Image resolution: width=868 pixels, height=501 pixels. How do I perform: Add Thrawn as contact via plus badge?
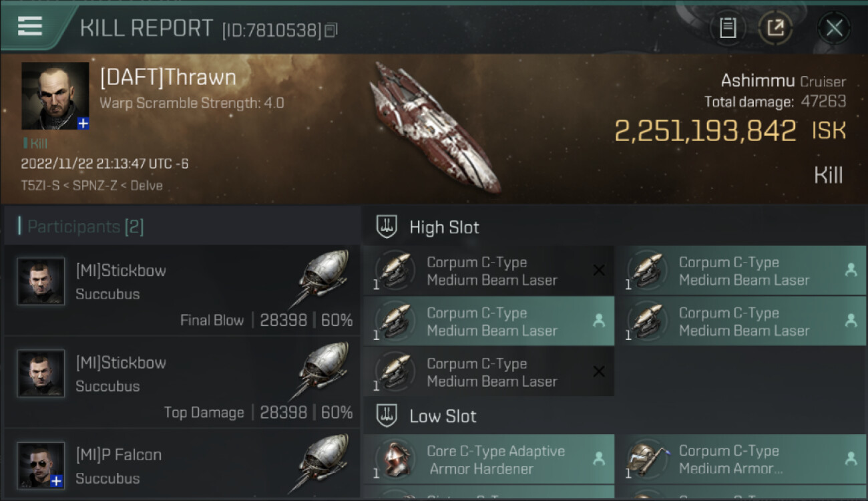[83, 124]
